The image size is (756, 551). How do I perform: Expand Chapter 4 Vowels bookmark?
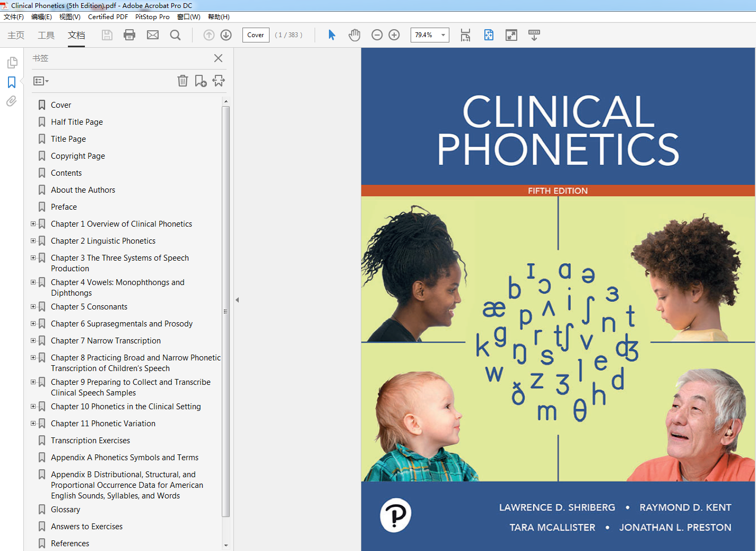click(x=33, y=282)
